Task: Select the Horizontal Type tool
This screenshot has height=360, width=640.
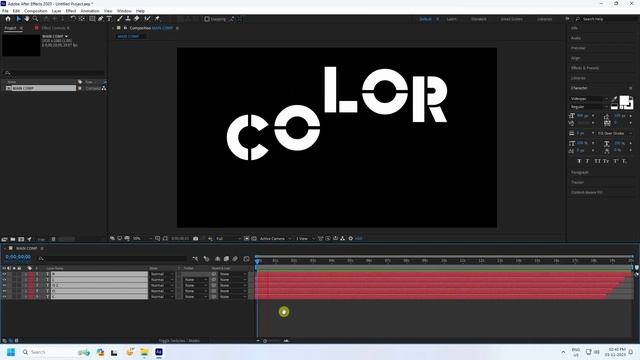Action: click(x=109, y=19)
